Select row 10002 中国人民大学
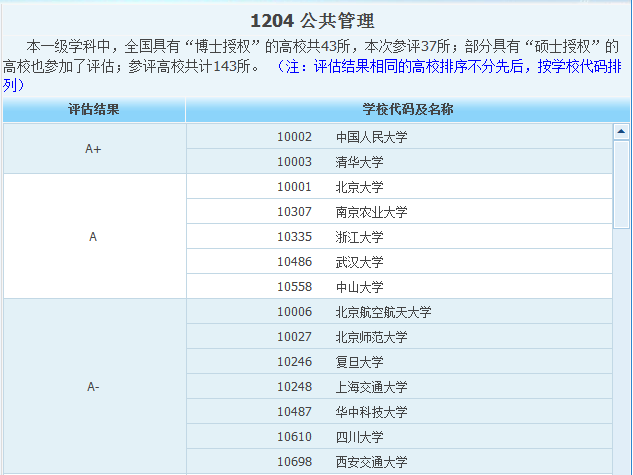633x475 pixels. (x=399, y=137)
